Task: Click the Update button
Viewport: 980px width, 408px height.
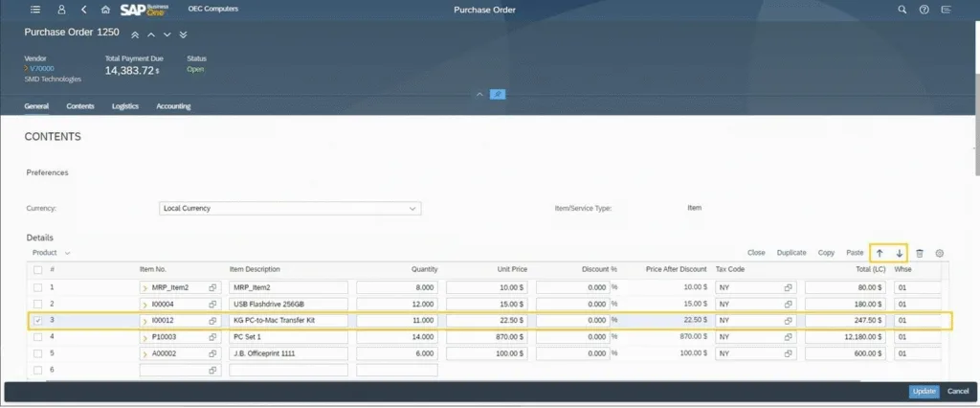Action: pos(924,391)
